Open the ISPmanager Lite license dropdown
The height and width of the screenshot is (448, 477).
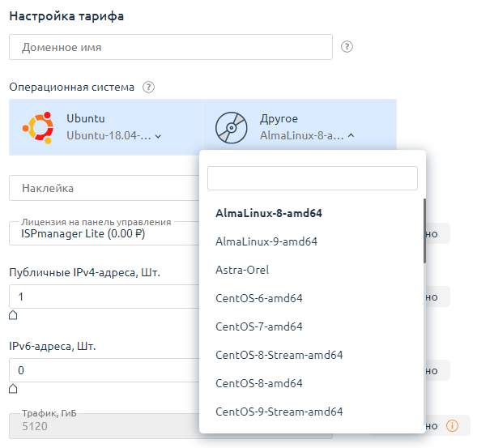click(x=104, y=233)
